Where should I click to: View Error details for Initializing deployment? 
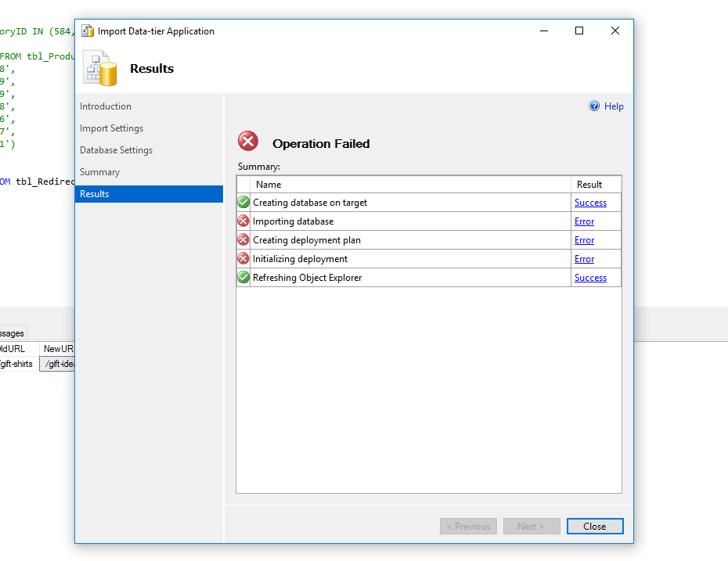click(584, 259)
